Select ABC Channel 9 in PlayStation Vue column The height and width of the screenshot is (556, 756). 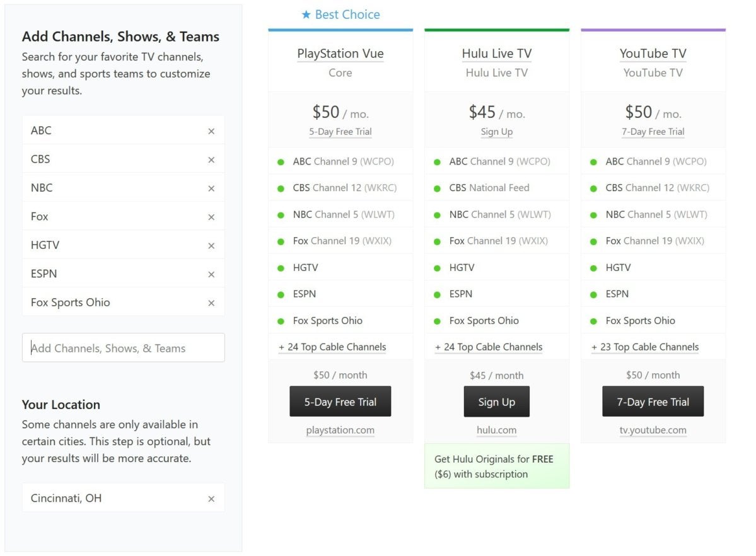point(340,161)
